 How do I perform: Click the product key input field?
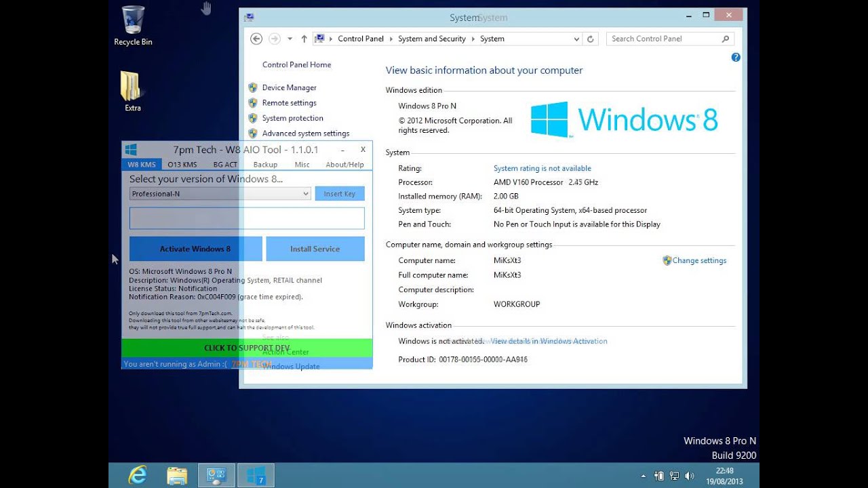247,218
